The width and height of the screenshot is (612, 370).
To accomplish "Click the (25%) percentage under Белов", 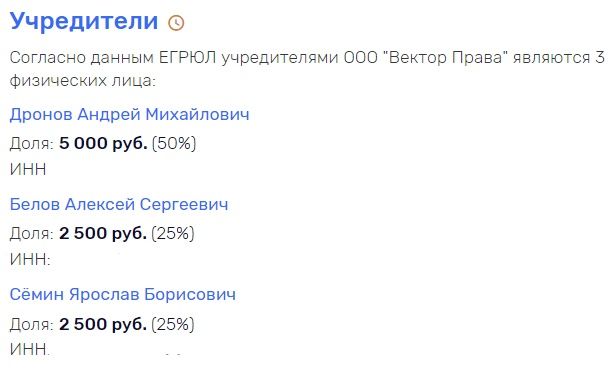I will 173,233.
